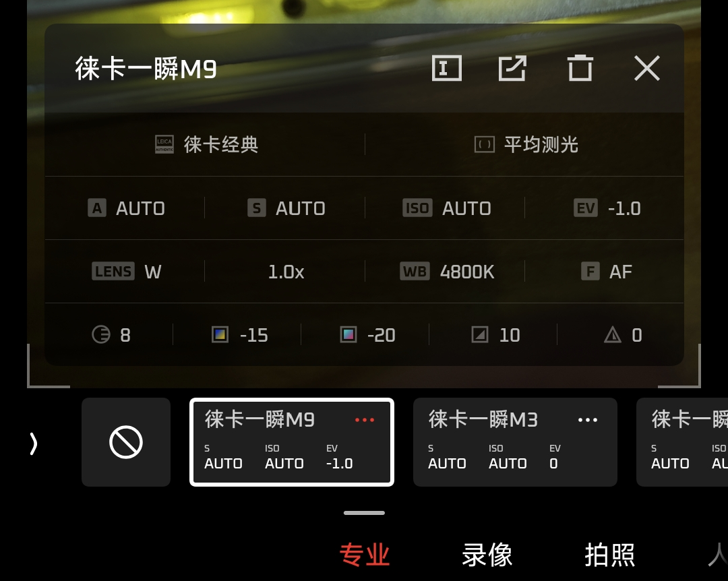728x581 pixels.
Task: Toggle shutter S AUTO setting
Action: [286, 208]
